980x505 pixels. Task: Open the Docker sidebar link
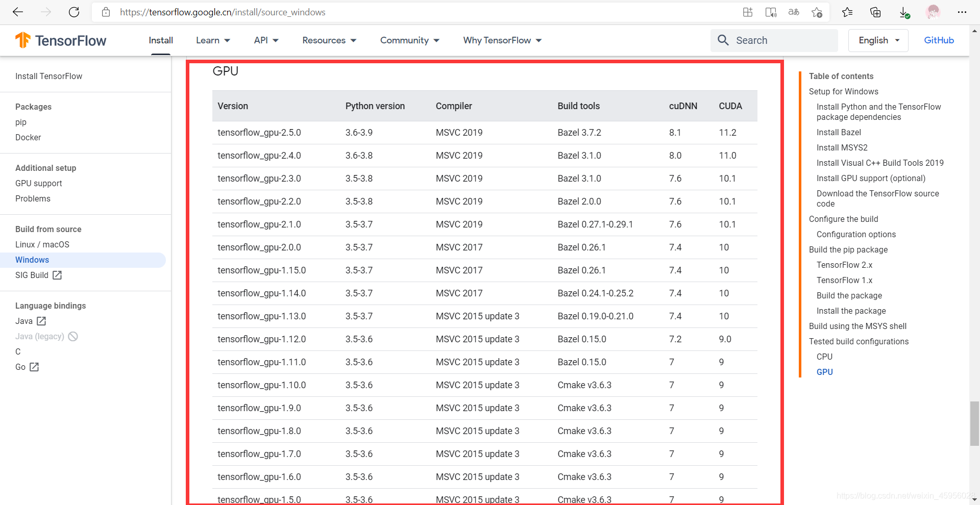(28, 137)
